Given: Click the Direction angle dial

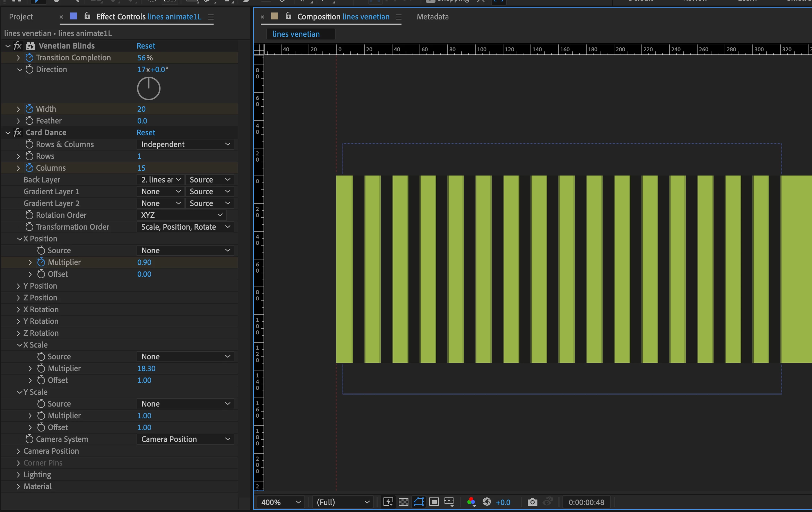Looking at the screenshot, I should [149, 89].
